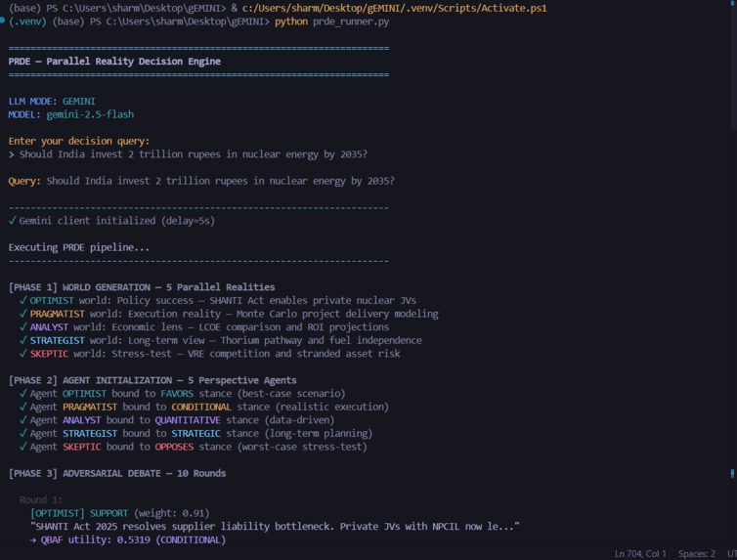737x560 pixels.
Task: Click 'QBAF utility: 0.5319 (CONDITIONAL)' result line
Action: point(128,539)
